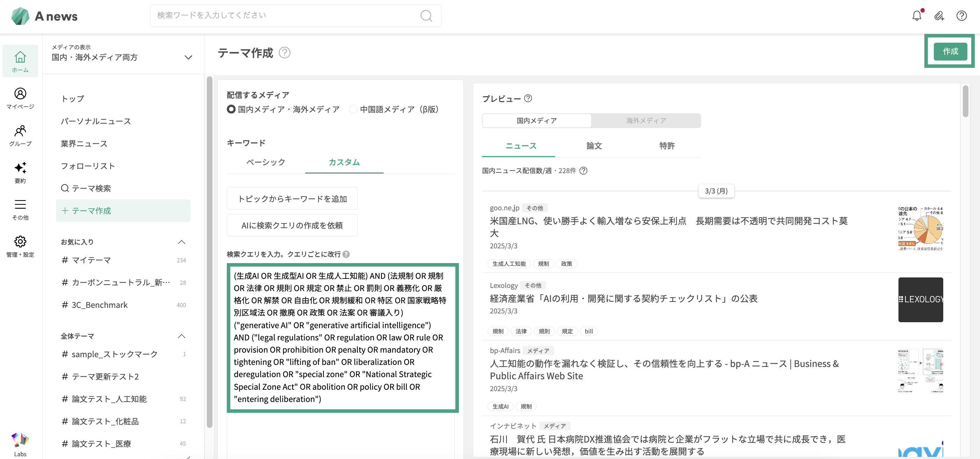Screen dimensions: 980x459
Task: Collapse the お気に入り section
Action: pyautogui.click(x=181, y=242)
